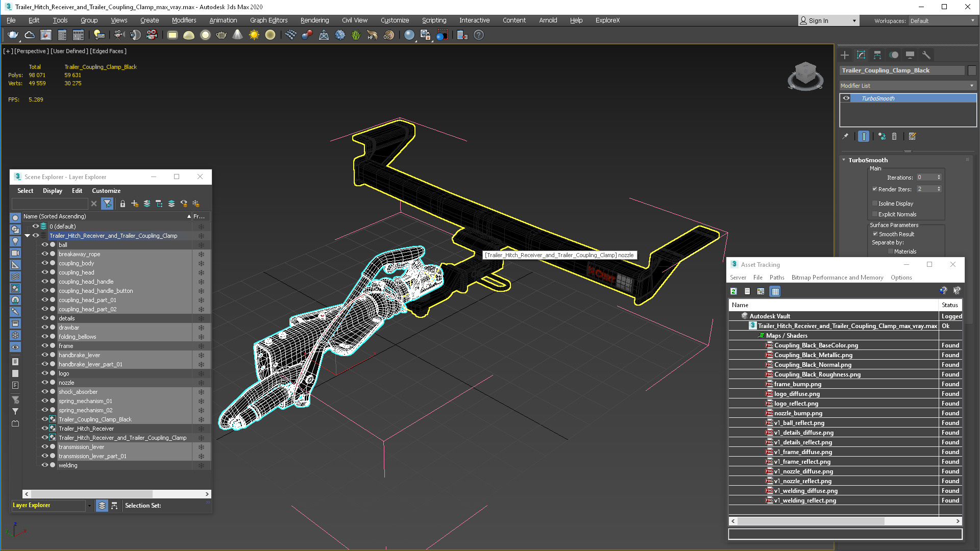
Task: Click the table view icon in Asset Tracking
Action: (x=775, y=291)
